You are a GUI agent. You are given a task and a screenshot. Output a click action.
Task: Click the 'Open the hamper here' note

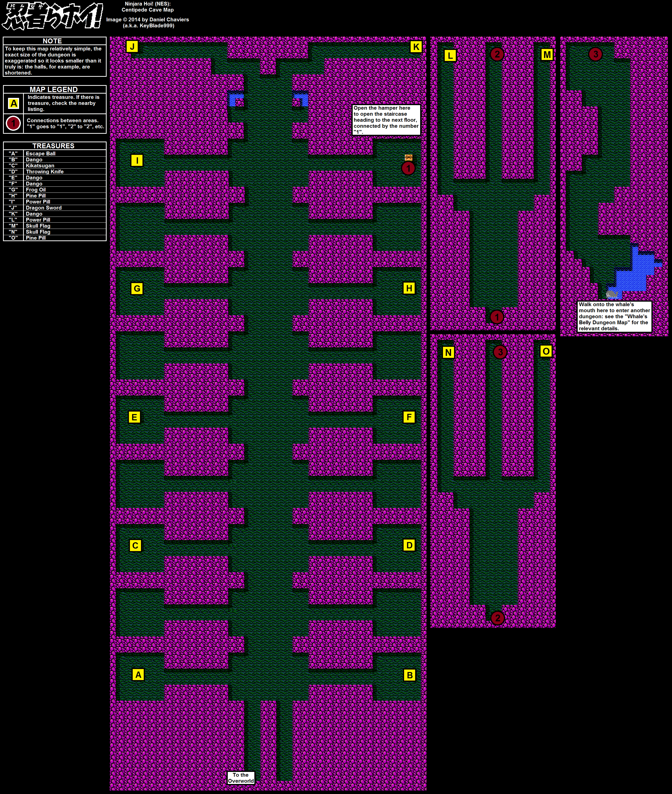386,120
